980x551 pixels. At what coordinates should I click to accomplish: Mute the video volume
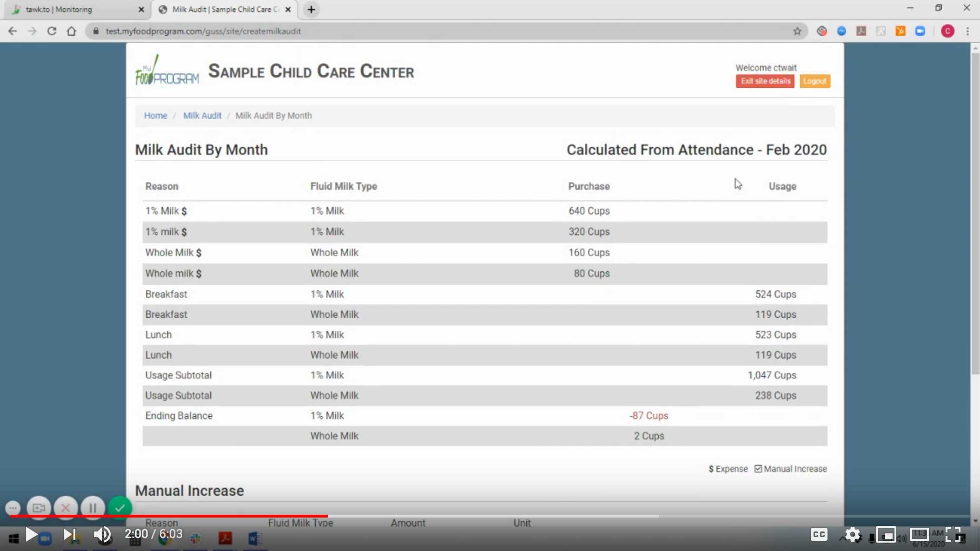102,535
